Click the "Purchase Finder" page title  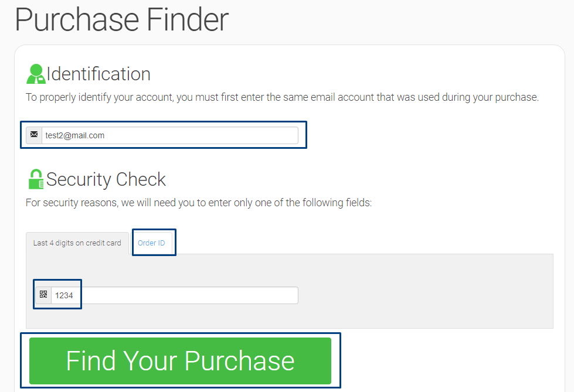click(121, 19)
